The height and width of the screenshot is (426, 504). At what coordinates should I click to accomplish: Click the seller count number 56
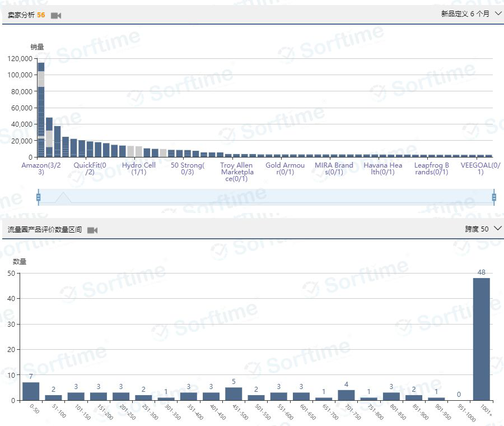click(41, 15)
